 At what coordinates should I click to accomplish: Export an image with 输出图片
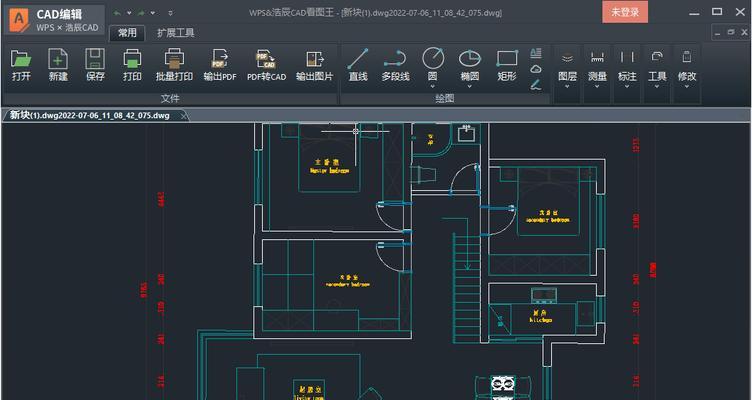click(x=315, y=65)
